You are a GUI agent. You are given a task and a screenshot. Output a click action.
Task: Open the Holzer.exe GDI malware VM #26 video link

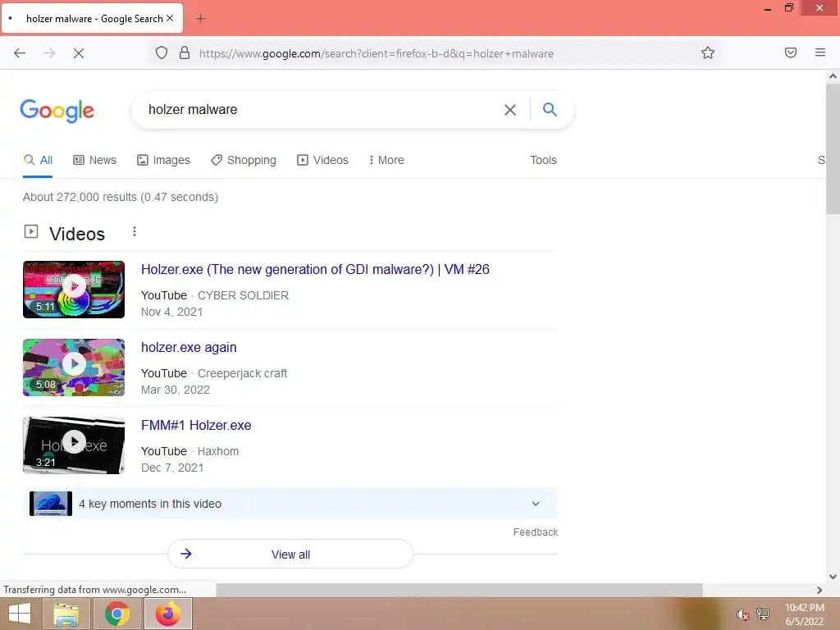pyautogui.click(x=315, y=269)
